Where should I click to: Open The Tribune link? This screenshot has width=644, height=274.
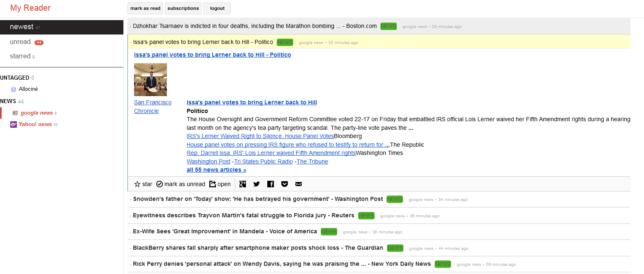click(x=313, y=161)
